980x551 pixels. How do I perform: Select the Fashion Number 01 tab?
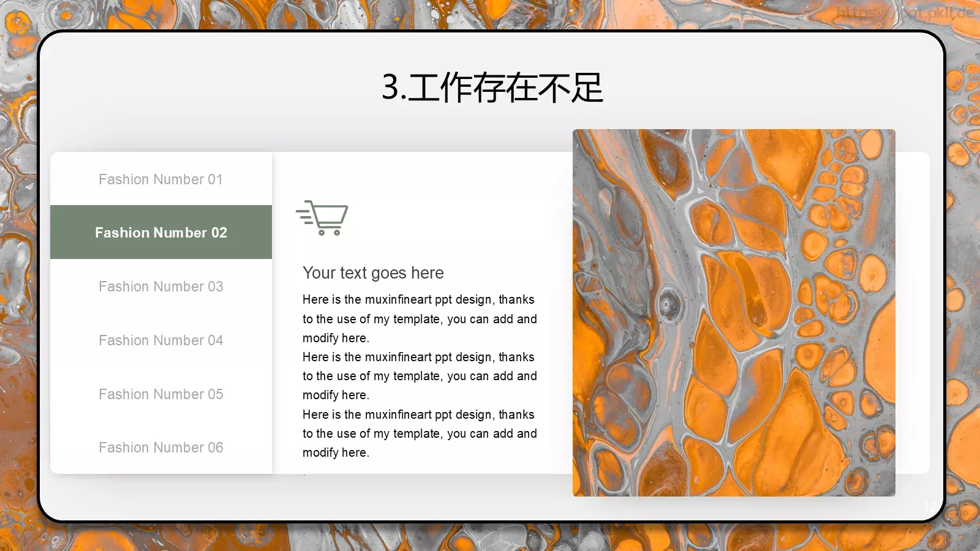(161, 179)
